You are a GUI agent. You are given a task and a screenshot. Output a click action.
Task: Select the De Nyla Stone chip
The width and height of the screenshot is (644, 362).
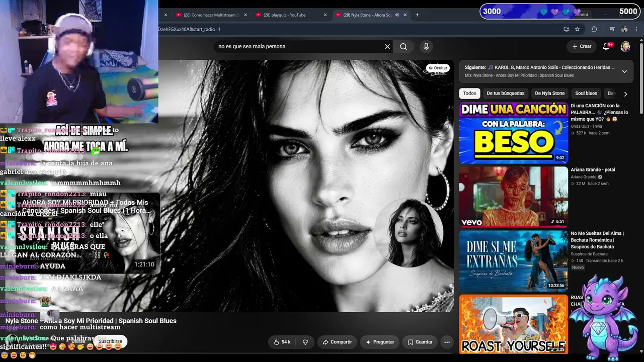549,94
